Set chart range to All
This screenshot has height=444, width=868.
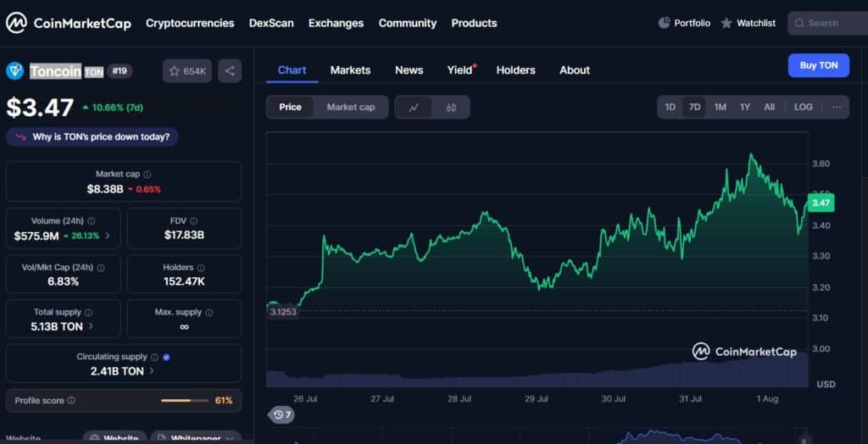pyautogui.click(x=770, y=107)
